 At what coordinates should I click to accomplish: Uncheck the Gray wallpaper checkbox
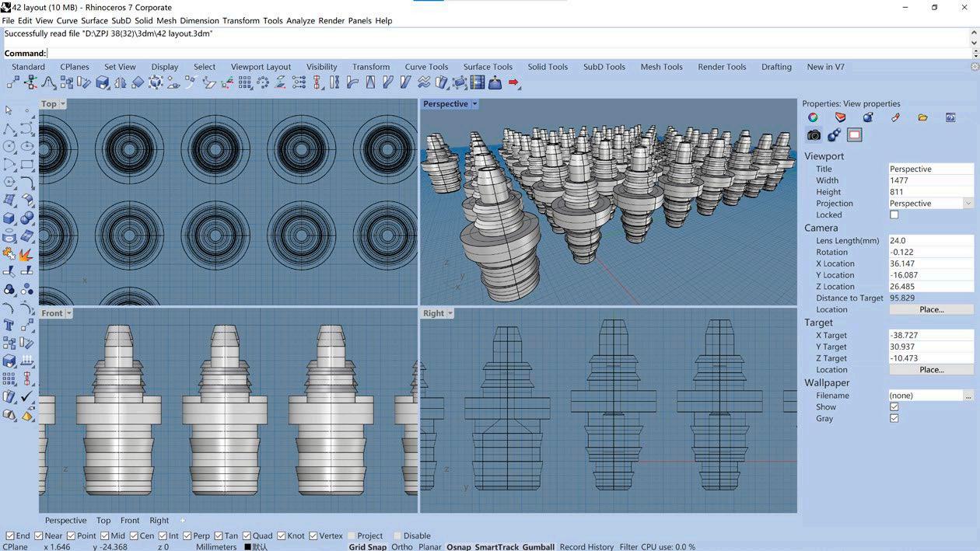coord(894,419)
